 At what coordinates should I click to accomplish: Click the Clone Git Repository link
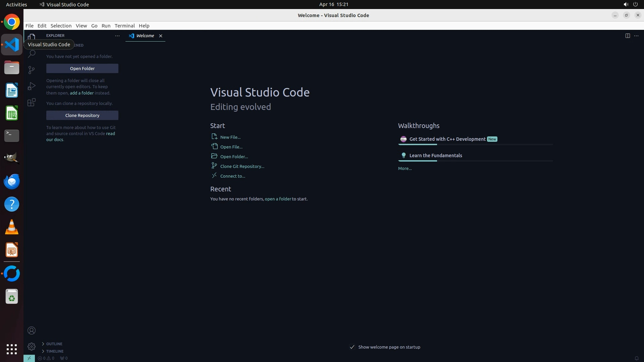point(242,166)
